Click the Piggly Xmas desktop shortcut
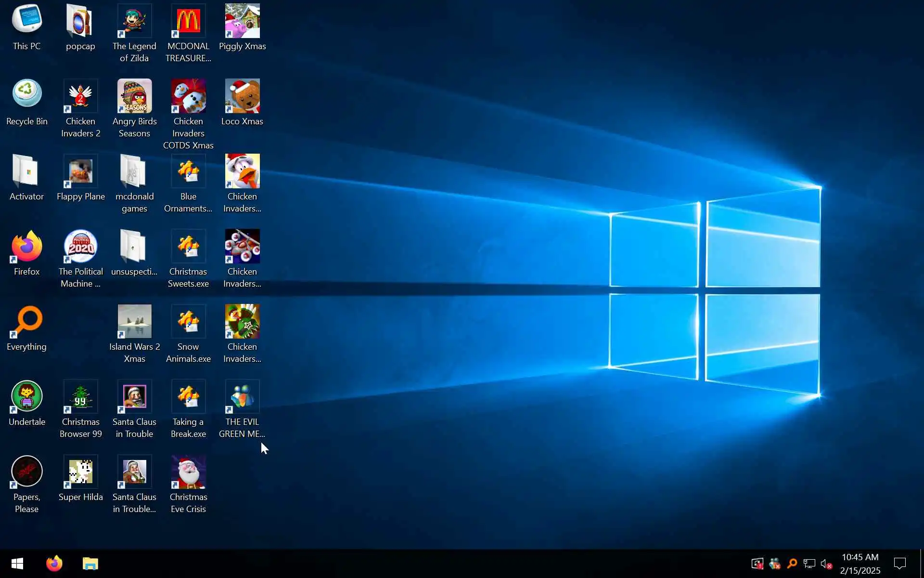This screenshot has width=924, height=578. point(242,21)
